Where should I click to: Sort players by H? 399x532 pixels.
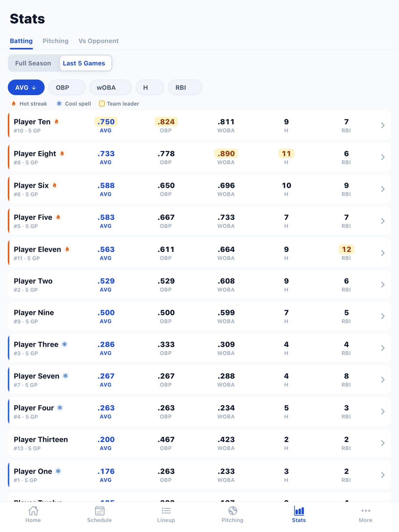pyautogui.click(x=150, y=87)
